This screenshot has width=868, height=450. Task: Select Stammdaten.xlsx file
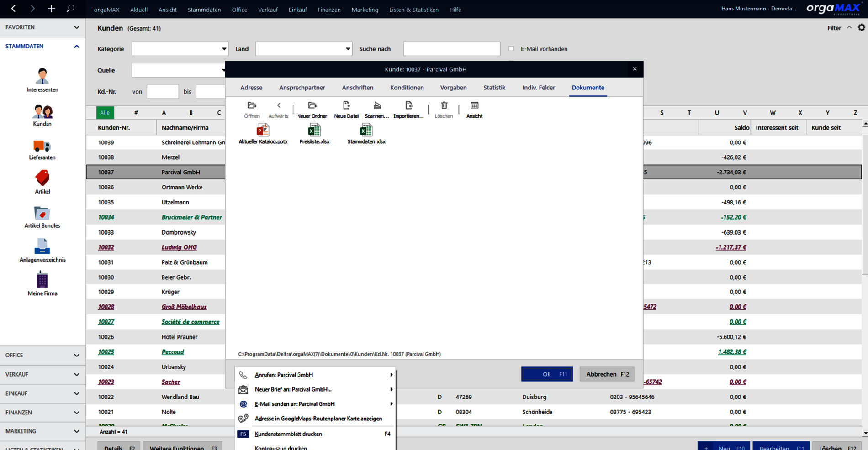tap(366, 134)
